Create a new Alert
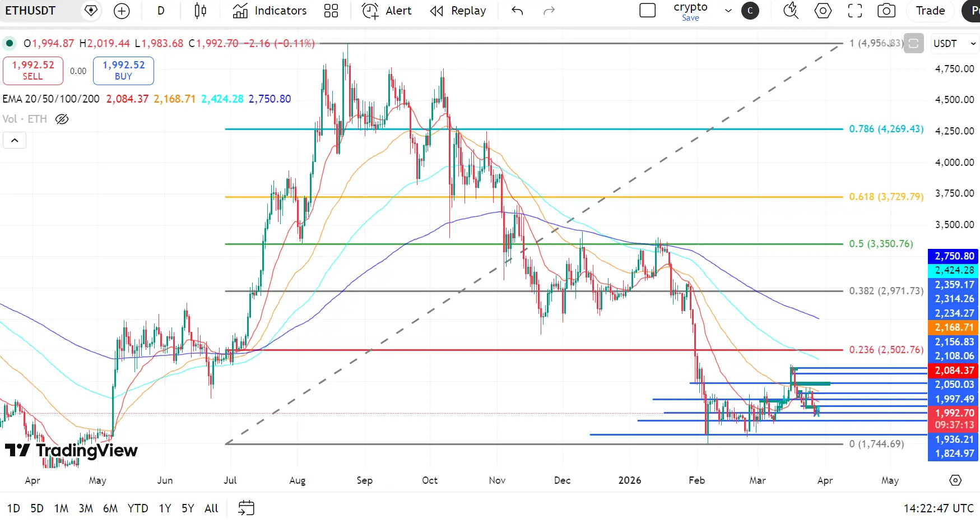The height and width of the screenshot is (523, 980). (387, 11)
